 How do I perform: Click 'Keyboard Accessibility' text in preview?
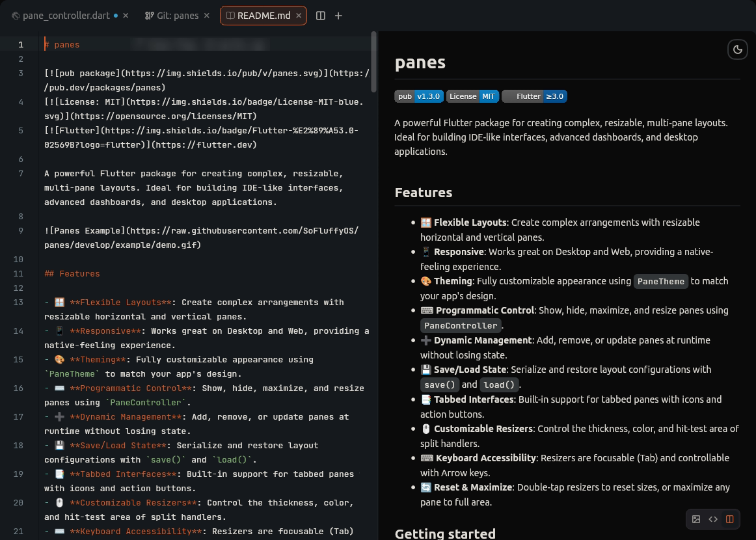pyautogui.click(x=486, y=458)
